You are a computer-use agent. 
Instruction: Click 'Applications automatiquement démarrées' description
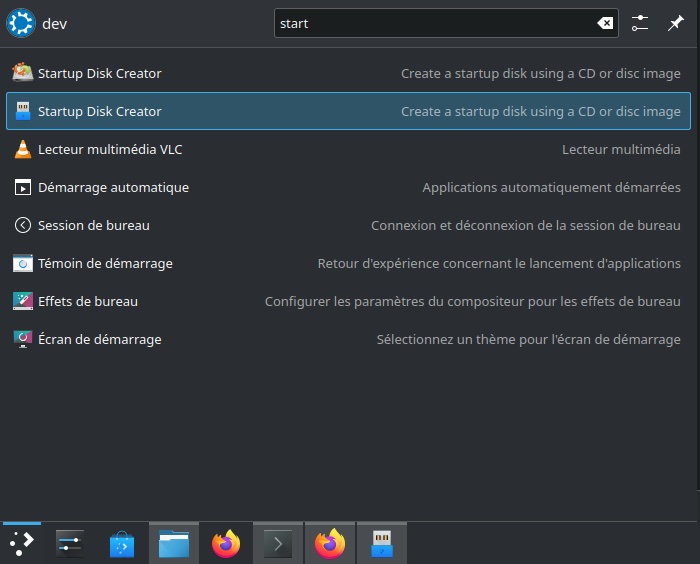(x=551, y=188)
